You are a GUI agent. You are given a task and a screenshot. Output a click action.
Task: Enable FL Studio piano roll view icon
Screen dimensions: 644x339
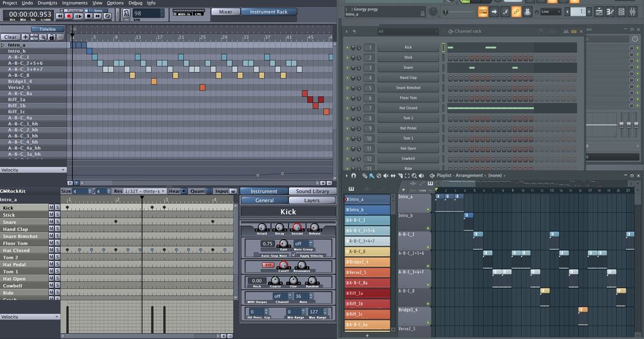pyautogui.click(x=483, y=12)
